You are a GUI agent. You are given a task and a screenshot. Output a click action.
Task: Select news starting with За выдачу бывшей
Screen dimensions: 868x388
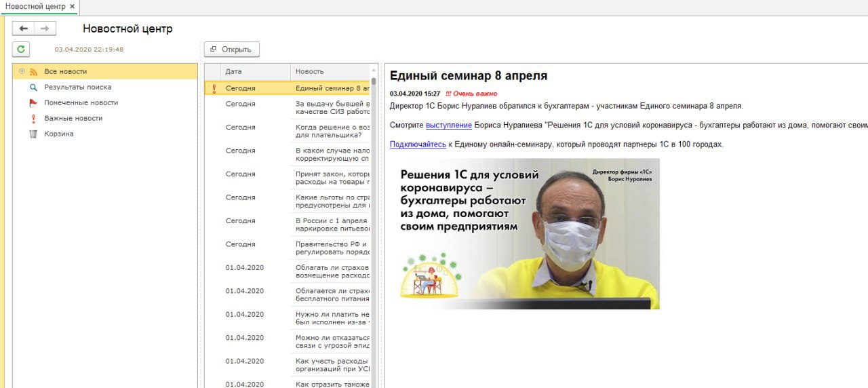click(288, 108)
